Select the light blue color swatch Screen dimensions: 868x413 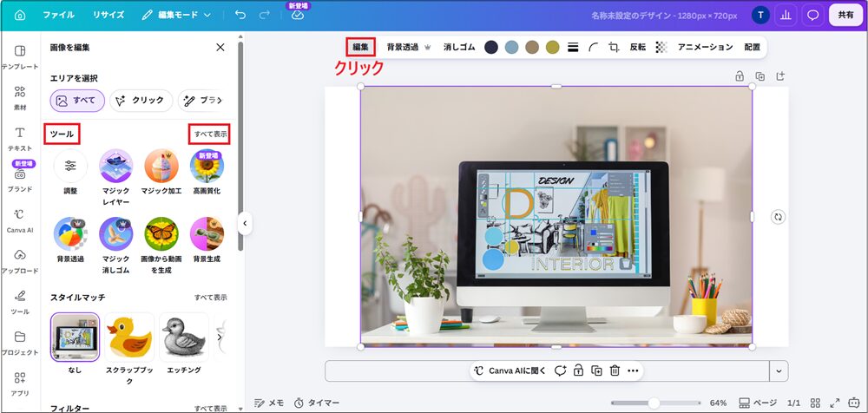click(x=511, y=47)
